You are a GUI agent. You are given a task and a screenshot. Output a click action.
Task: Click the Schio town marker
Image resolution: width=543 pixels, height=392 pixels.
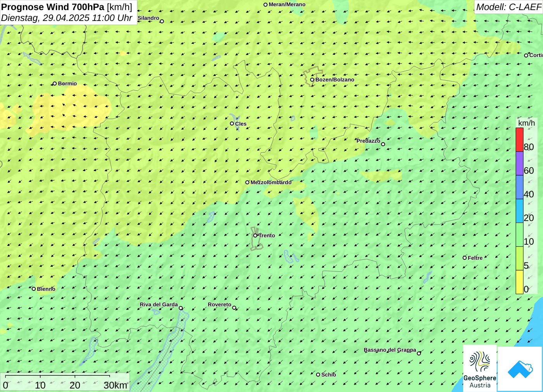point(318,375)
